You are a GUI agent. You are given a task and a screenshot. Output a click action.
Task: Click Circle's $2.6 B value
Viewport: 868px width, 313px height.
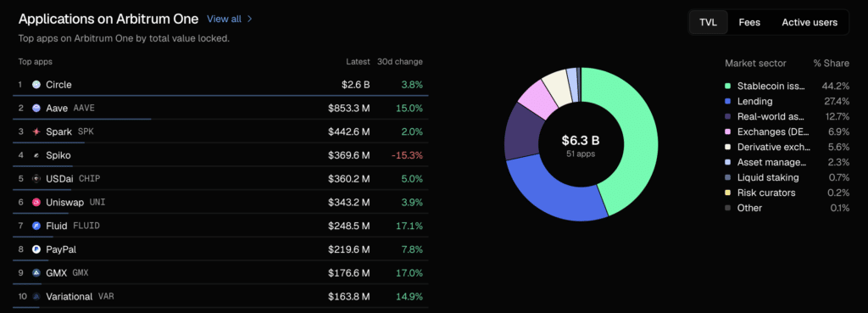[355, 85]
